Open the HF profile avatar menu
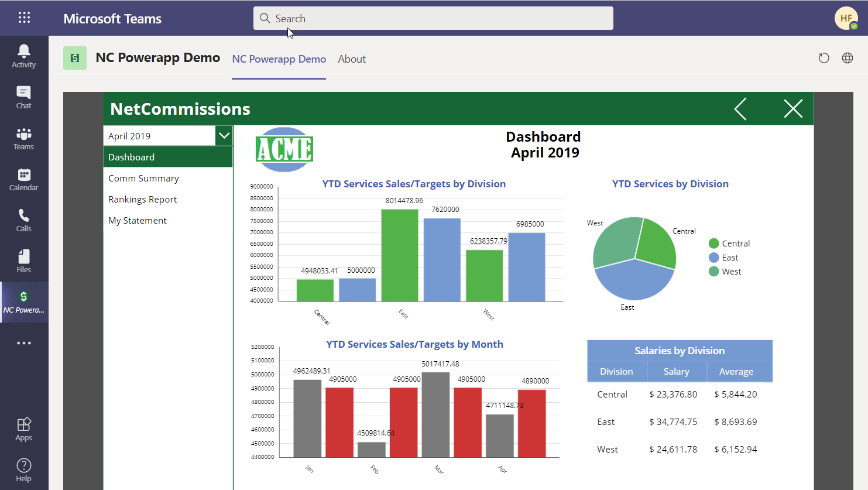The width and height of the screenshot is (868, 490). (x=846, y=18)
